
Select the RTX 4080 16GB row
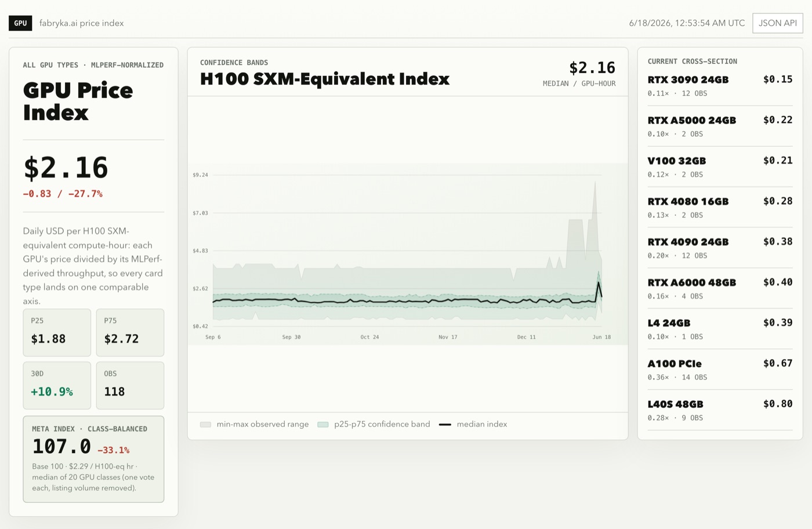[720, 208]
